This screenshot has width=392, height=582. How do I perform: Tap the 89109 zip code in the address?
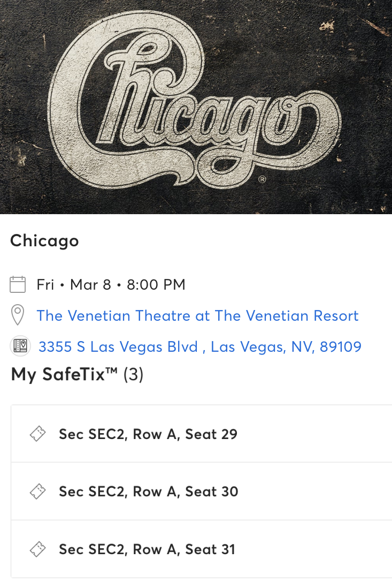341,347
